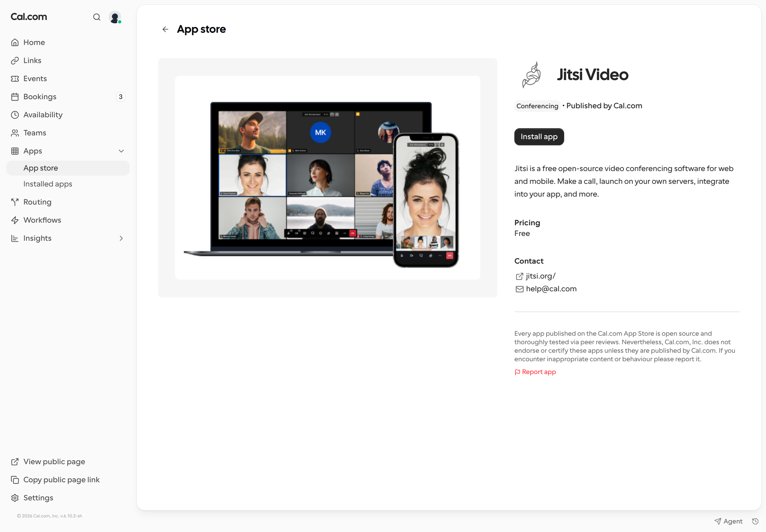This screenshot has width=766, height=532.
Task: Click the Settings gear icon
Action: pos(15,498)
